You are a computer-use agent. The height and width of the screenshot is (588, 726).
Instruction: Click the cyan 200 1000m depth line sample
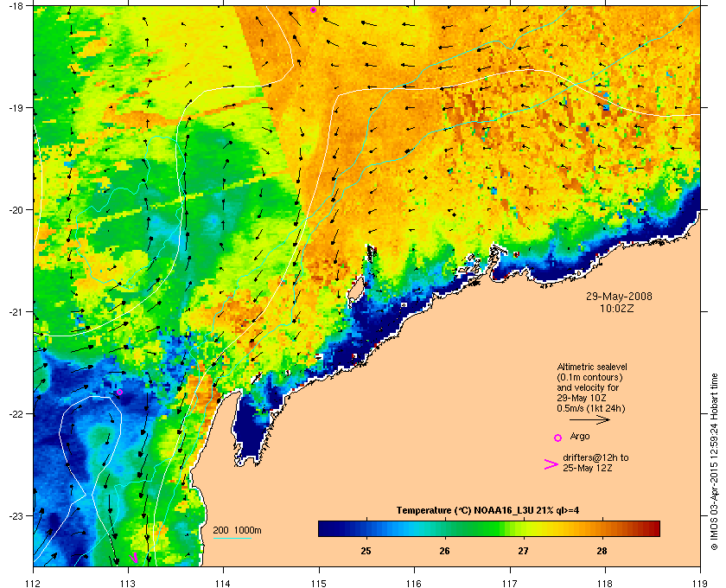tap(232, 538)
